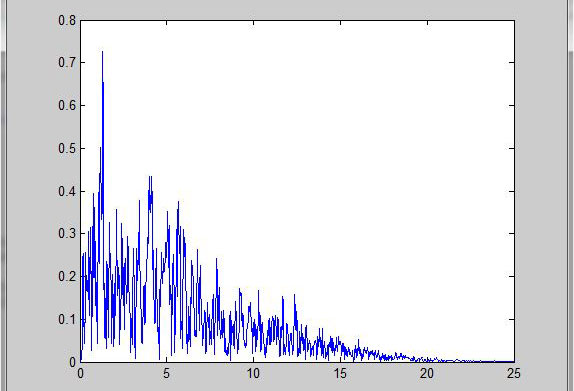Select the x-axis tick label 10
Image resolution: width=574 pixels, height=391 pixels.
pos(253,373)
